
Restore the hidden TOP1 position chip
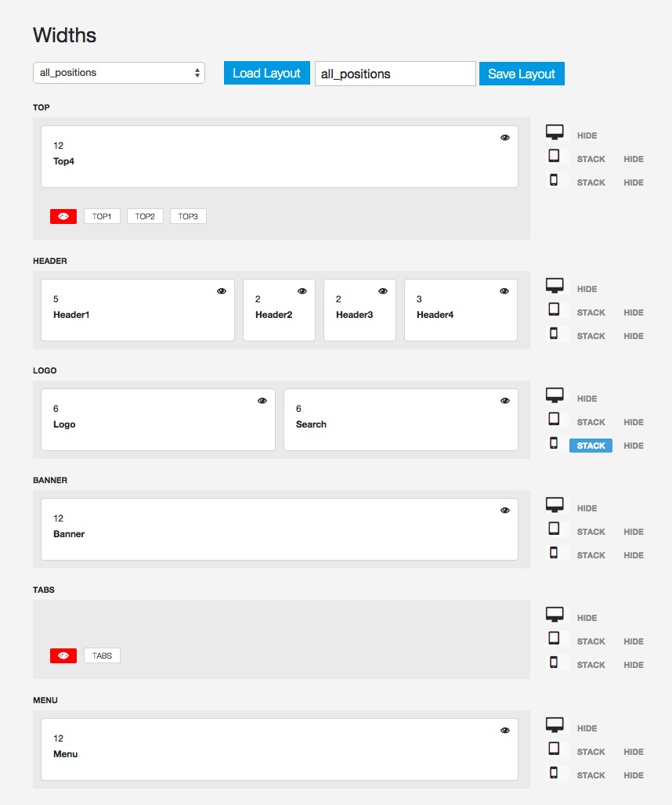click(x=103, y=216)
